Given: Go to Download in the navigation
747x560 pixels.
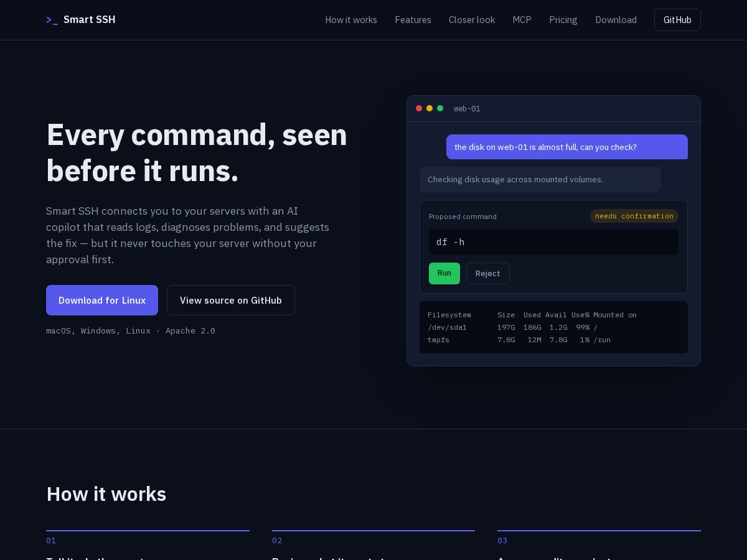Looking at the screenshot, I should pyautogui.click(x=616, y=20).
